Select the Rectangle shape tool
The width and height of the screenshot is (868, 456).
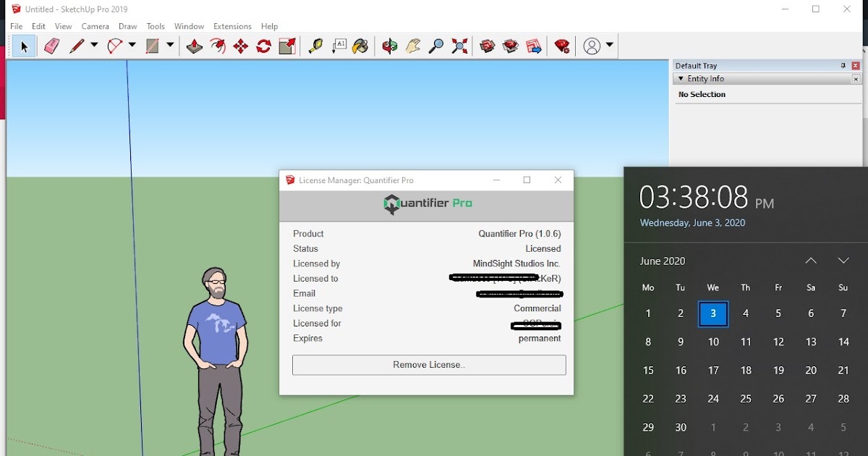(x=153, y=46)
